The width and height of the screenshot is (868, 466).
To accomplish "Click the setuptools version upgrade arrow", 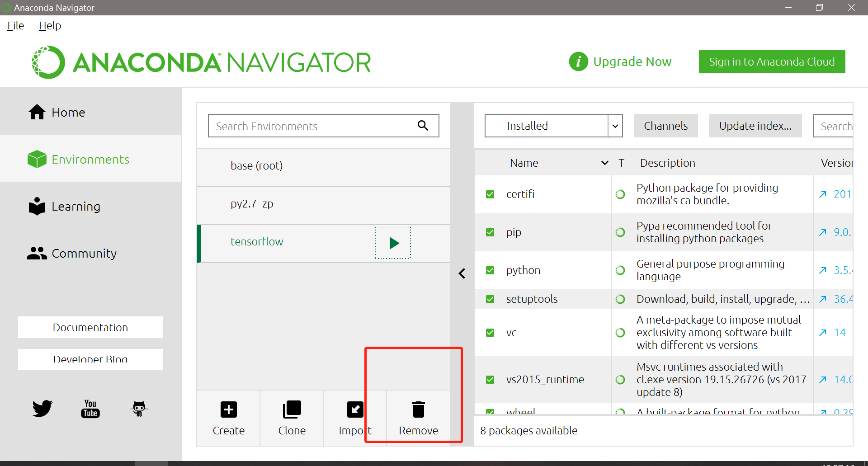I will pos(823,299).
